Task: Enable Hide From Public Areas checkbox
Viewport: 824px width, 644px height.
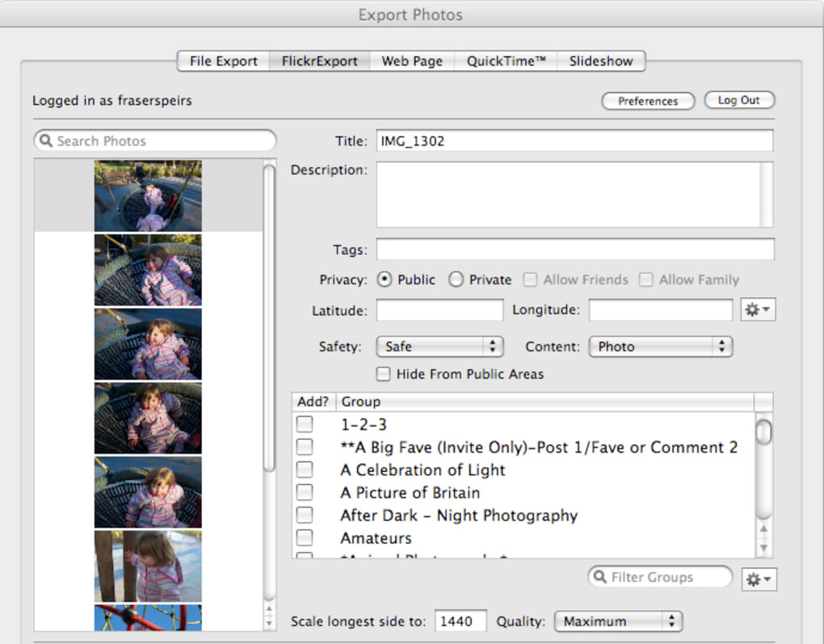Action: 383,374
